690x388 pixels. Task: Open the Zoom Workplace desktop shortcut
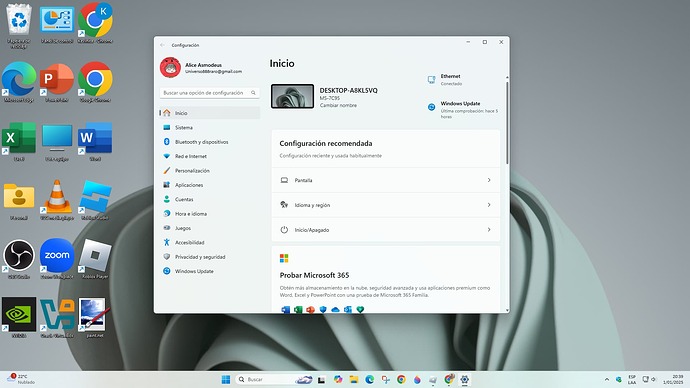coord(57,259)
